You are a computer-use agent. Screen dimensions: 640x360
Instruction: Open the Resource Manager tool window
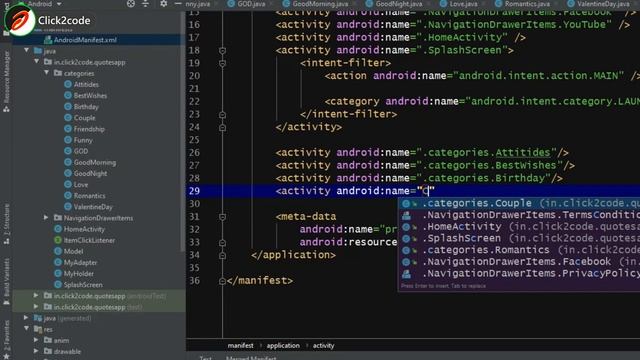(6, 82)
